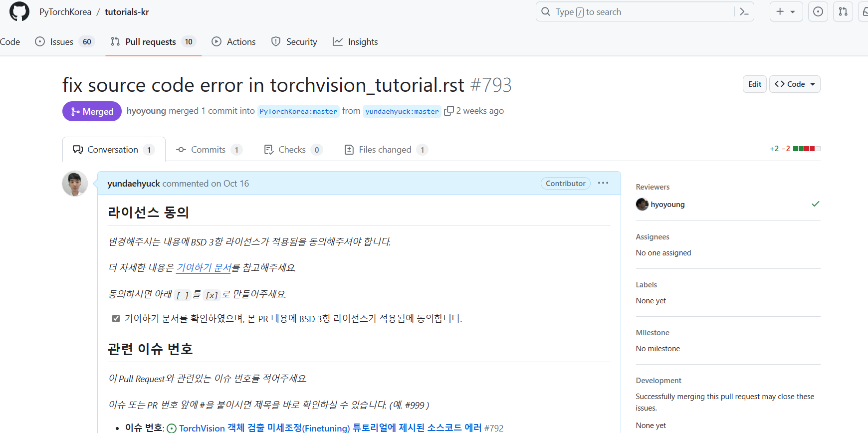The height and width of the screenshot is (433, 868).
Task: Click the pull request number #793
Action: pos(491,85)
